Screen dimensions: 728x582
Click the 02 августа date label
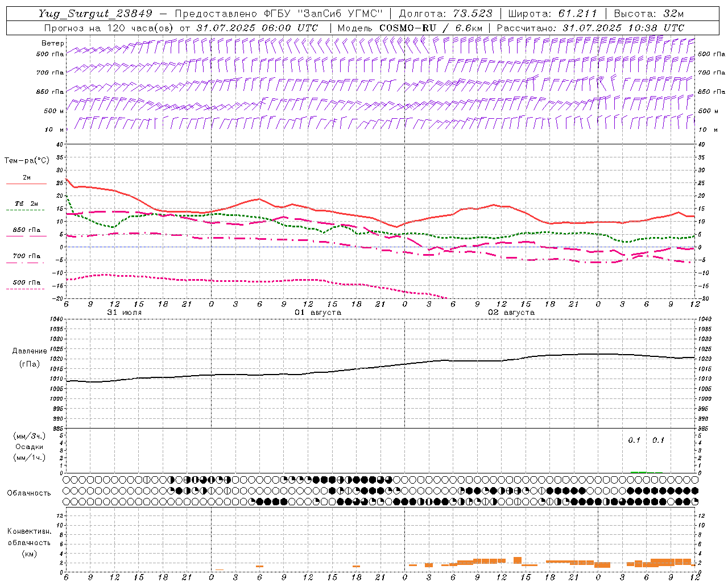pos(511,313)
